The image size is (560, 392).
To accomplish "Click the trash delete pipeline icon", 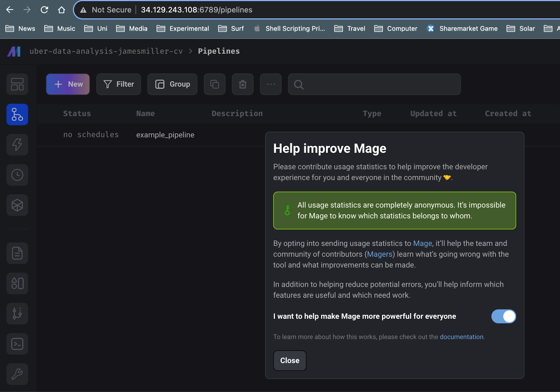I will [243, 84].
